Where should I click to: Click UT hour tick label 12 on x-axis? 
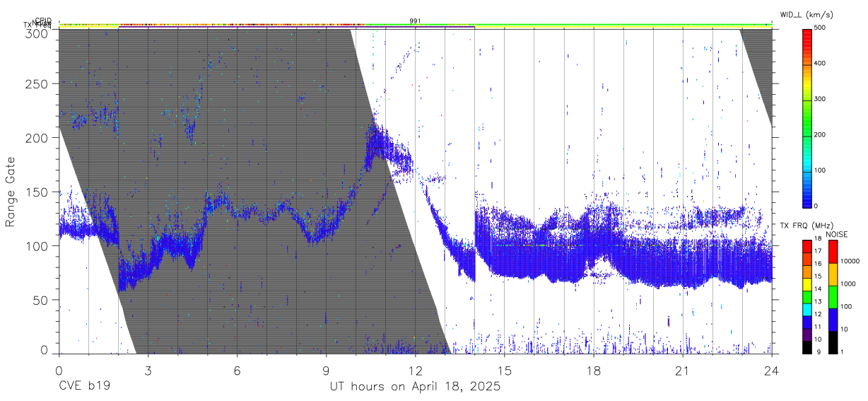point(415,371)
